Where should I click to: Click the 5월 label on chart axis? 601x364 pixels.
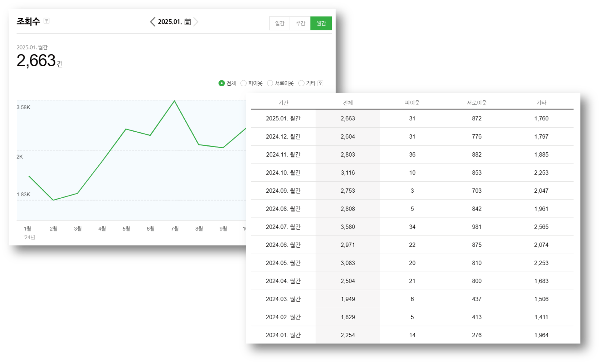126,229
